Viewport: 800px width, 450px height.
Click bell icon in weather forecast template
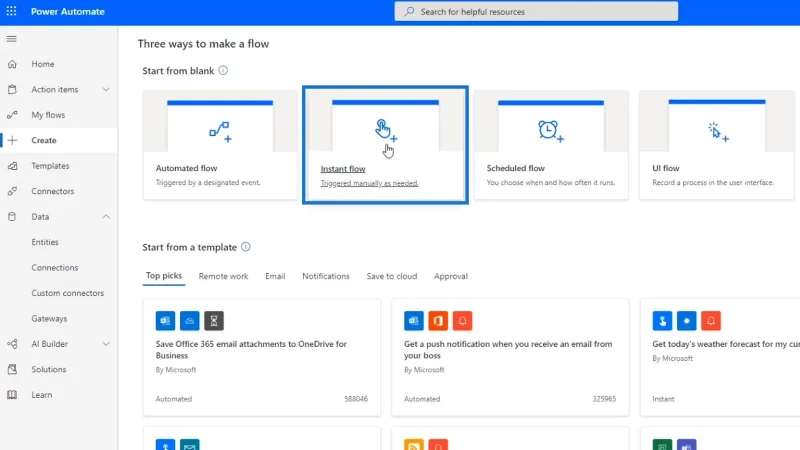(x=711, y=321)
